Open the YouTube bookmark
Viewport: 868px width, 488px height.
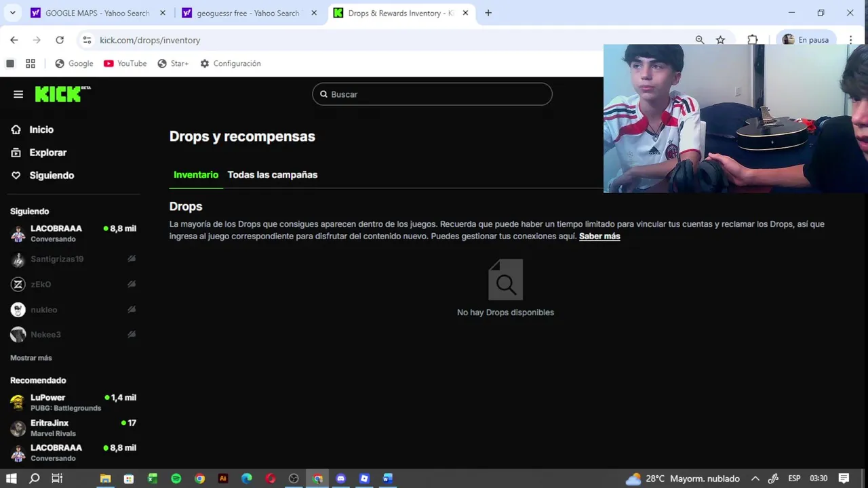[125, 64]
